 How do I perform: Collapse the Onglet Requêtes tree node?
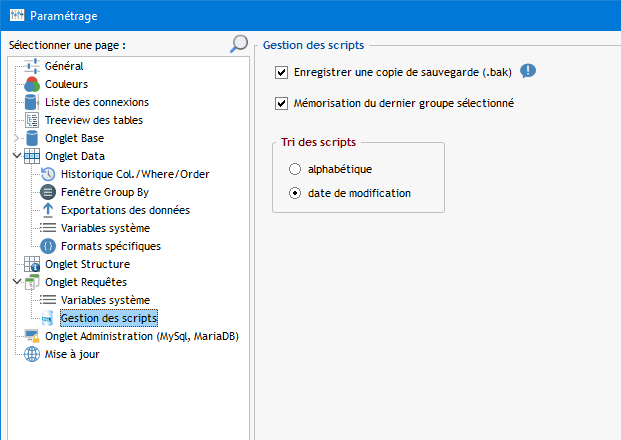point(17,281)
